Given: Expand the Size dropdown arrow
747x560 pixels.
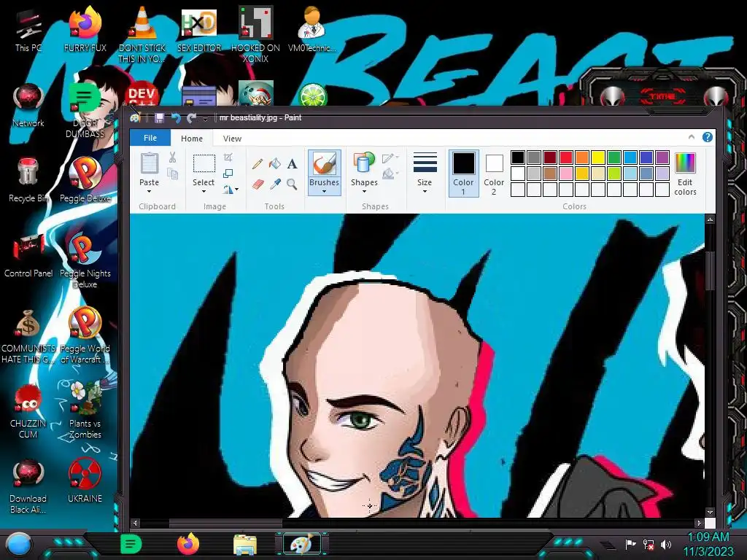Looking at the screenshot, I should (x=425, y=192).
